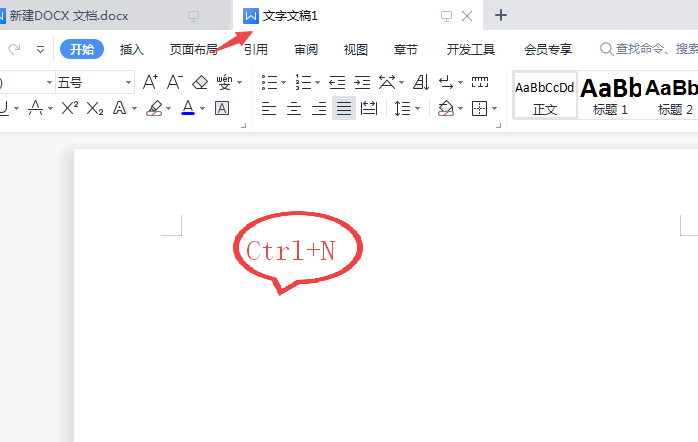Add a character border
This screenshot has height=442, width=698.
[222, 108]
